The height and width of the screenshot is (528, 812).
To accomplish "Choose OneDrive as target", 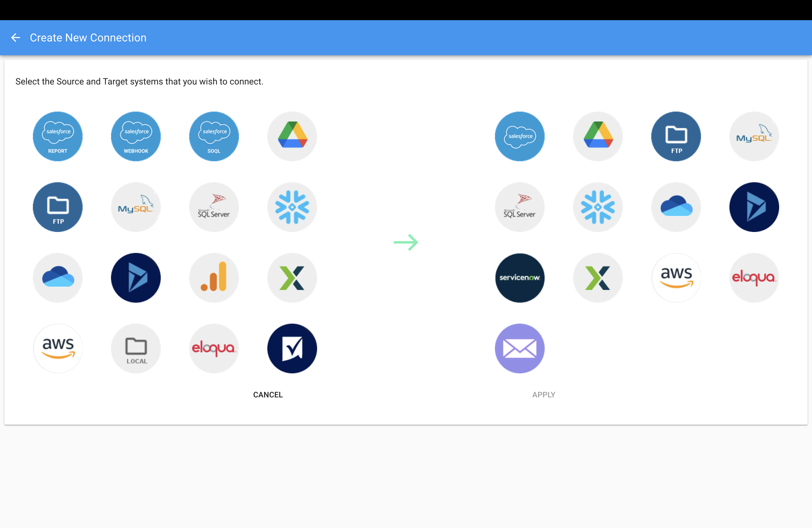I will 676,207.
